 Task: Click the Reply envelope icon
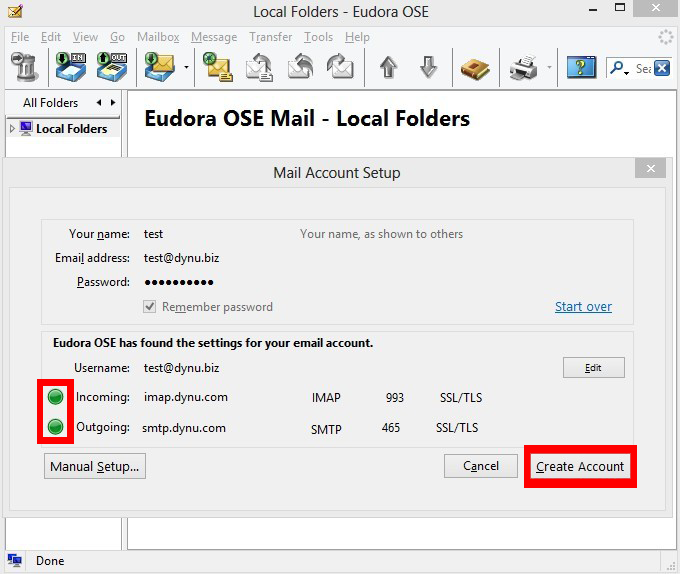259,67
